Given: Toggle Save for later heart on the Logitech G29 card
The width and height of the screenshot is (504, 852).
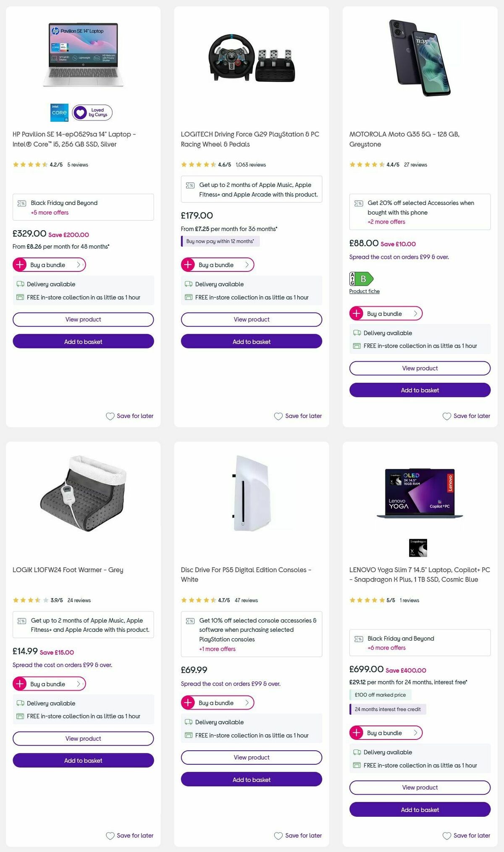Looking at the screenshot, I should pyautogui.click(x=278, y=416).
